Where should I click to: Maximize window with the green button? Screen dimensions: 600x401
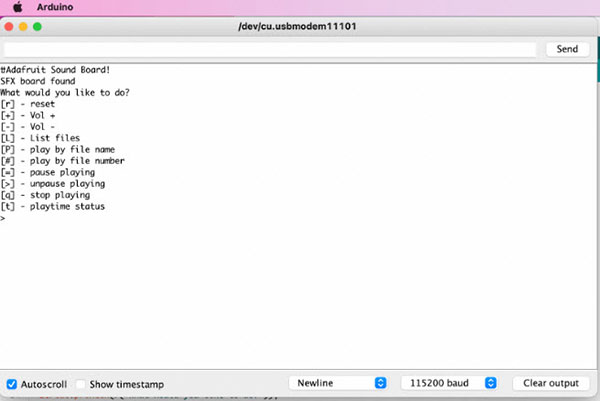(37, 27)
